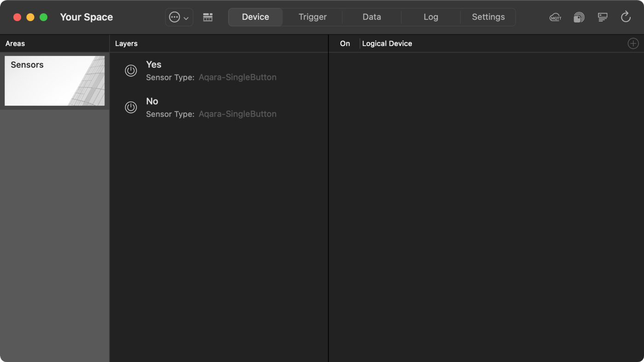Viewport: 644px width, 362px height.
Task: Add a logical device with the plus button
Action: point(633,43)
